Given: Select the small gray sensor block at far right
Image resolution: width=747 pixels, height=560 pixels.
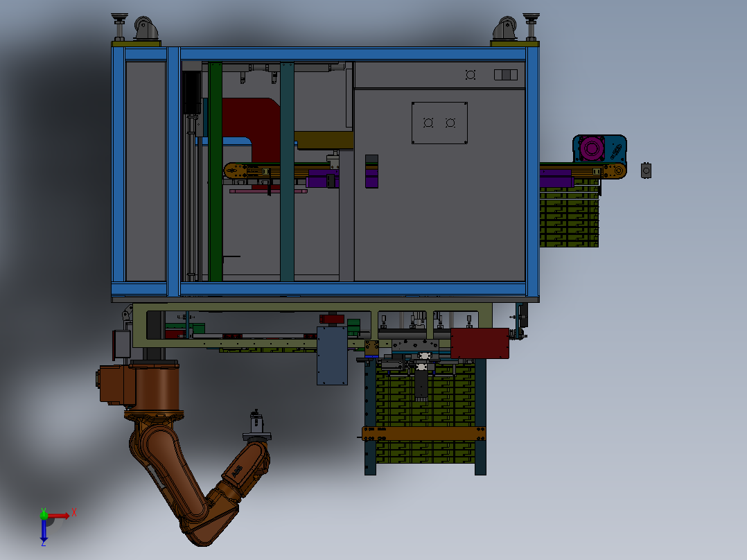Looking at the screenshot, I should point(646,170).
